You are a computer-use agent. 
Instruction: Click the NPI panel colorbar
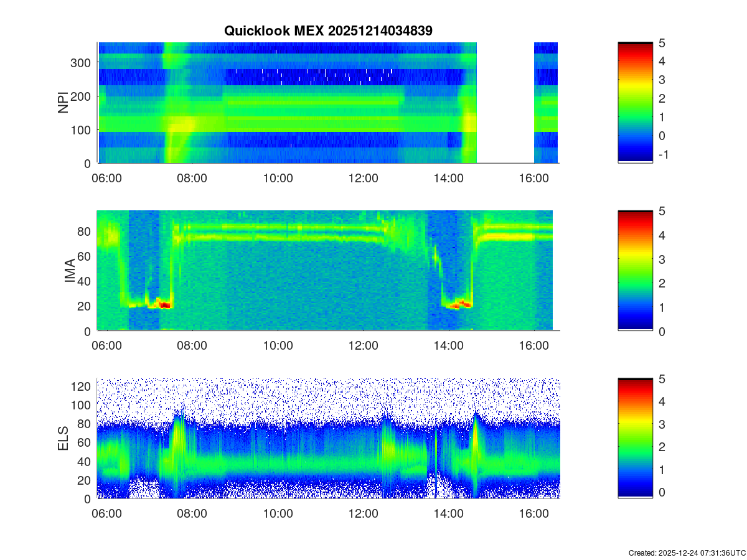click(635, 103)
